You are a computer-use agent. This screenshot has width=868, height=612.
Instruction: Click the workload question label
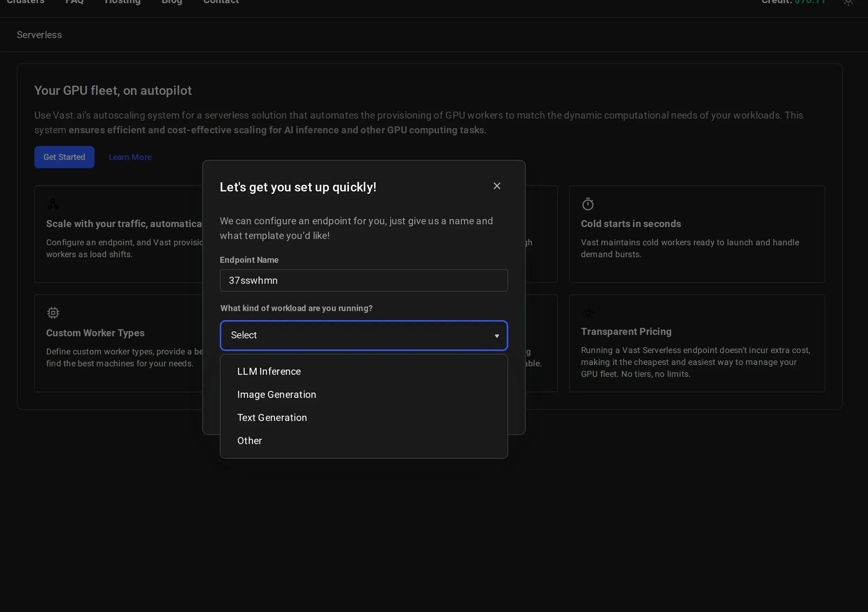pyautogui.click(x=296, y=309)
